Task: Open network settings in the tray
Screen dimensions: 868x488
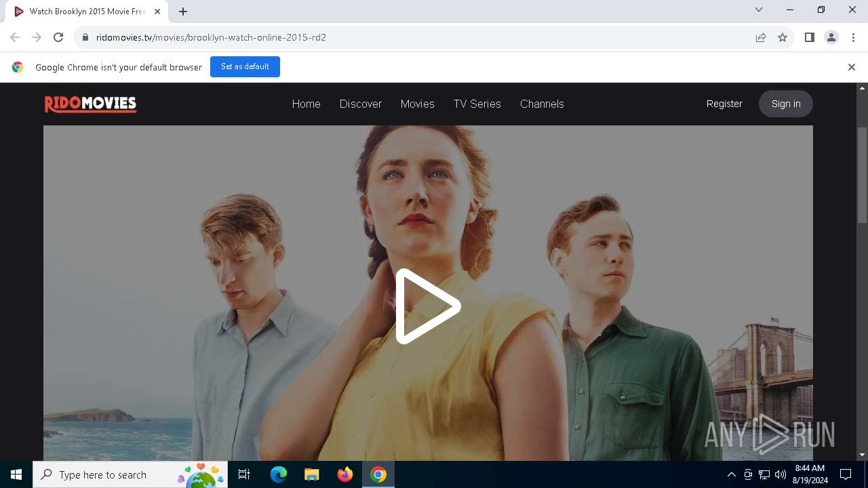Action: pos(764,474)
